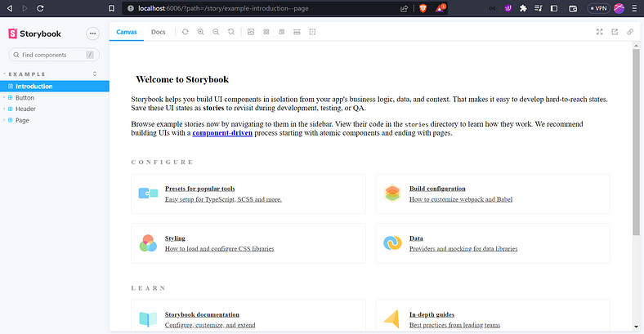Click the plugin icon beside Presets for popular tools
Screen dimensions: 644x334
point(148,194)
